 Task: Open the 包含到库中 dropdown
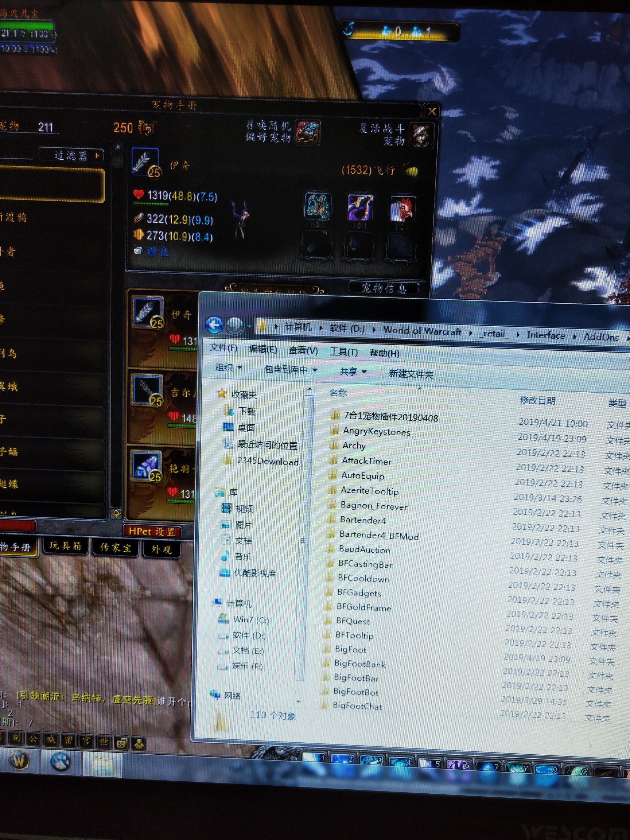click(291, 369)
